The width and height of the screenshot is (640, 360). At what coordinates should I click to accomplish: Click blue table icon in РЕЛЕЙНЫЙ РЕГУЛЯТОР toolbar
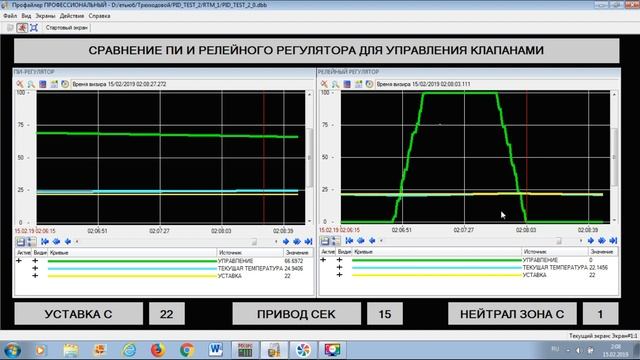[347, 84]
